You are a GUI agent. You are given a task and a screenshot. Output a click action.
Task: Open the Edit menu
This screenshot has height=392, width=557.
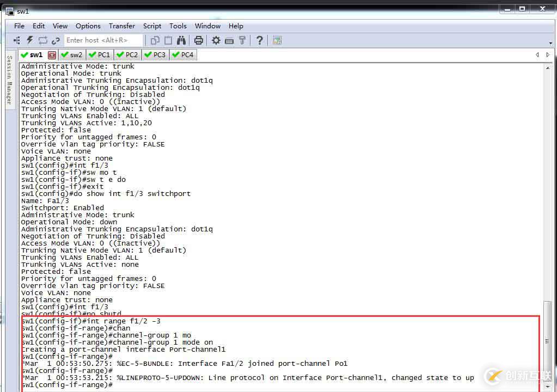coord(39,26)
